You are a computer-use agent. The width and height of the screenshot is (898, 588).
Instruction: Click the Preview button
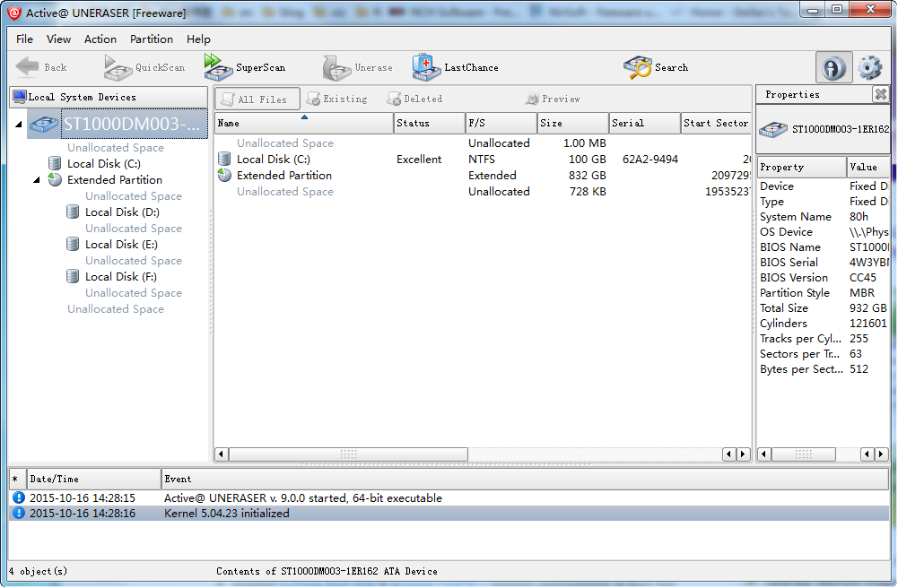[553, 99]
